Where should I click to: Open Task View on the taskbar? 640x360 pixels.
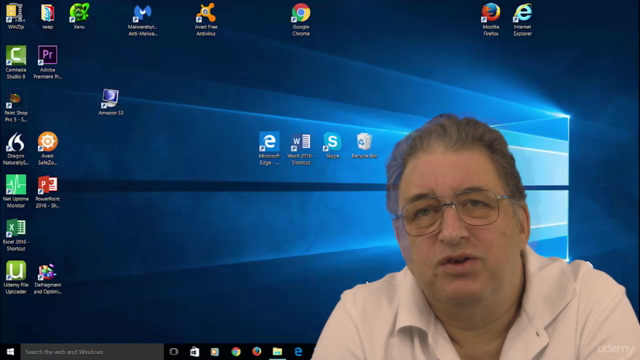(174, 351)
